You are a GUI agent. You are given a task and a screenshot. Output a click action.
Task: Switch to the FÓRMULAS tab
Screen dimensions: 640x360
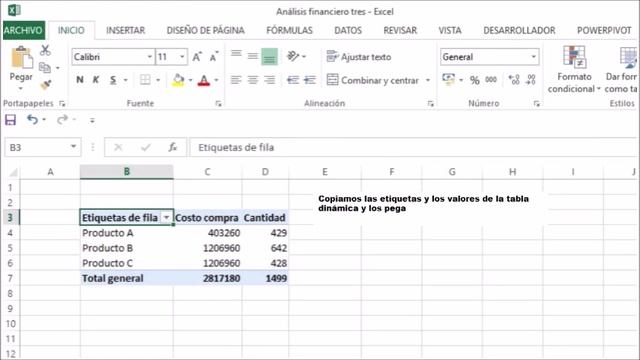point(289,31)
